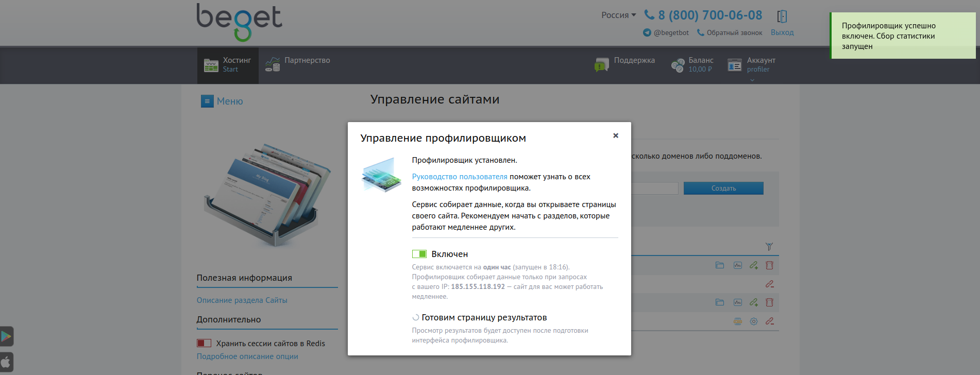This screenshot has width=980, height=375.
Task: Turn off the green 'Включен' profiler switch
Action: pos(419,254)
